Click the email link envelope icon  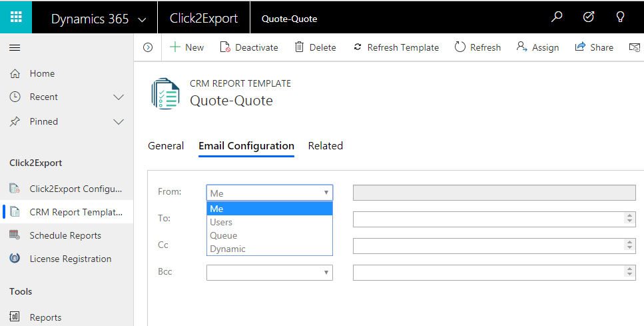[x=635, y=47]
